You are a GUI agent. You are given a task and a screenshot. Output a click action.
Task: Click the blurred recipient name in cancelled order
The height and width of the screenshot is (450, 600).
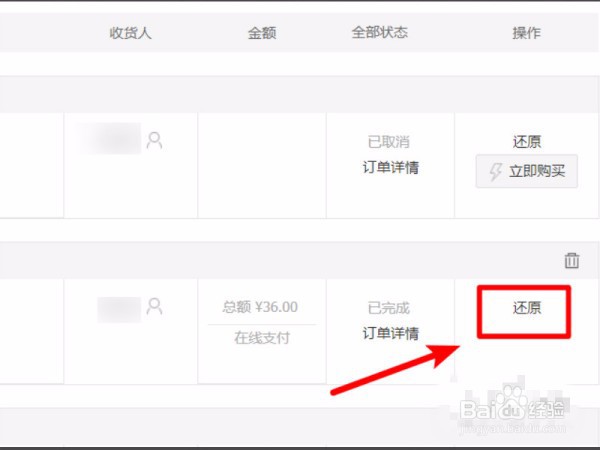(x=110, y=139)
